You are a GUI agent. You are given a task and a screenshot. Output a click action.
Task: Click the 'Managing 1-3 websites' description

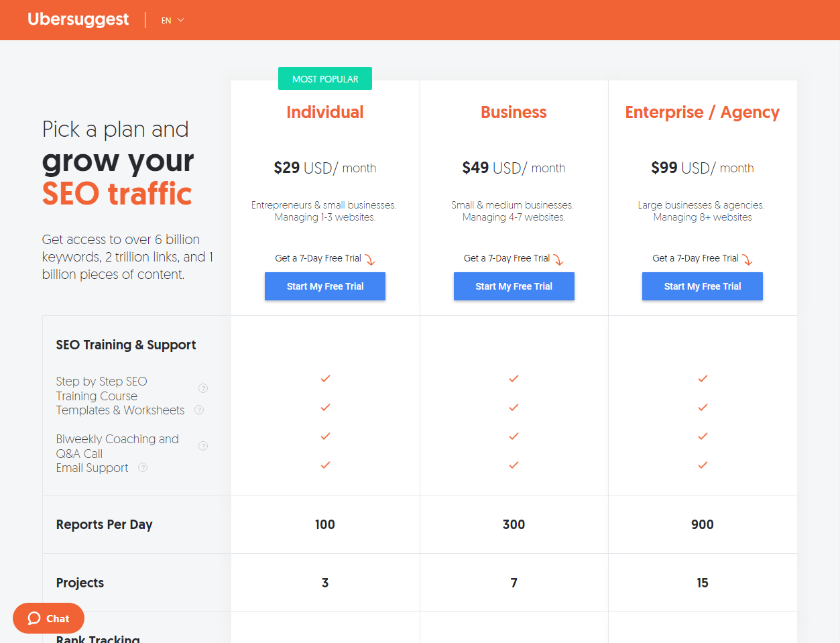point(325,217)
